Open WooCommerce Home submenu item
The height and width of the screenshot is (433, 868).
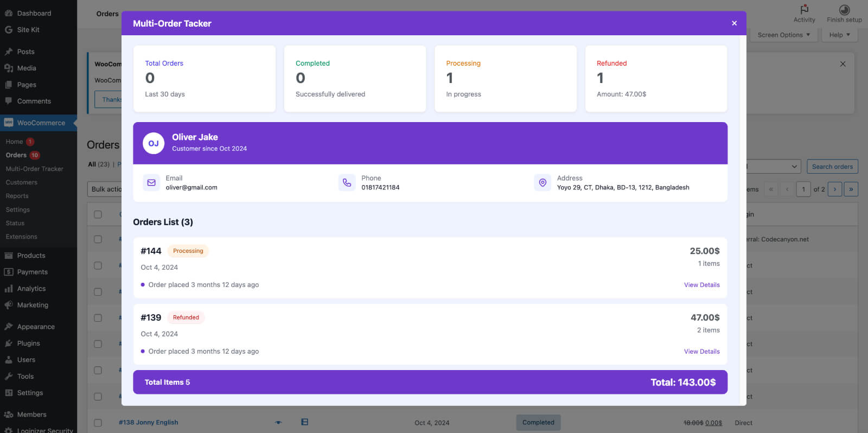coord(14,142)
